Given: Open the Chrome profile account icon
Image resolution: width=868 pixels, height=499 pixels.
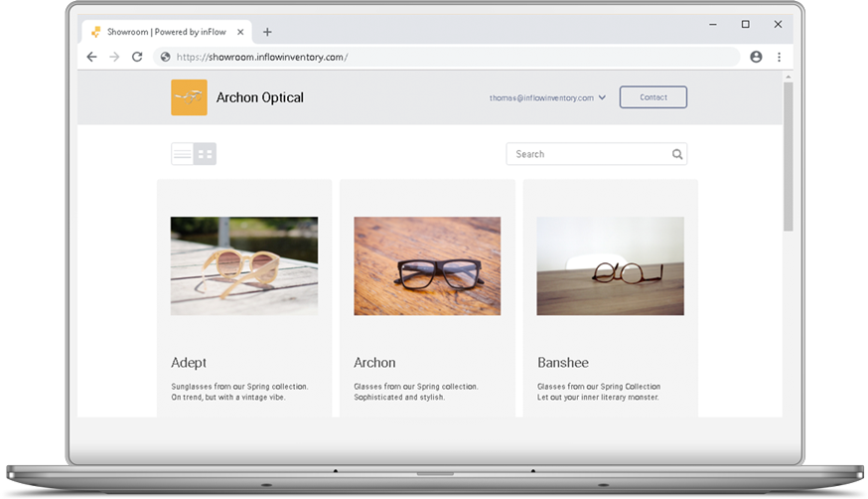Looking at the screenshot, I should (756, 57).
